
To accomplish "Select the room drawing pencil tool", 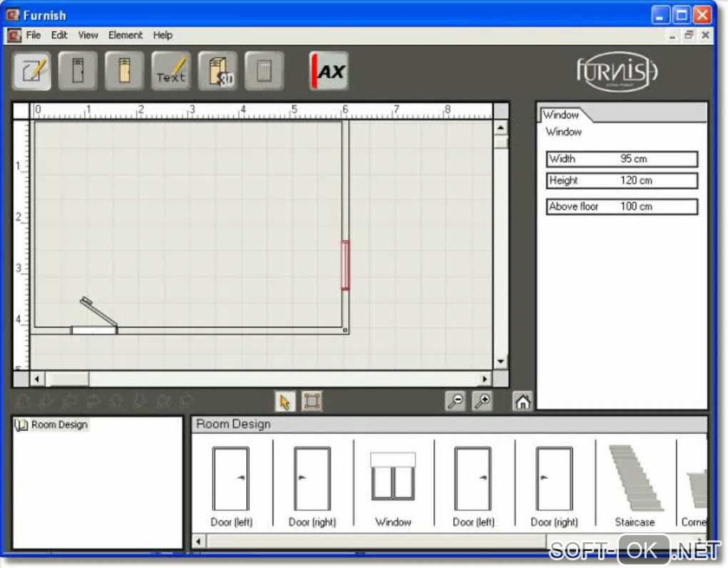I will coord(32,71).
